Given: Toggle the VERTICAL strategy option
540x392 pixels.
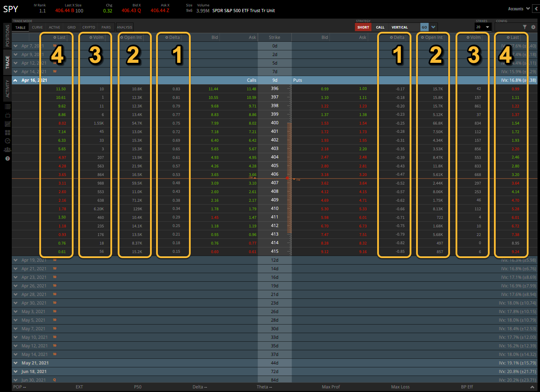Looking at the screenshot, I should [400, 27].
